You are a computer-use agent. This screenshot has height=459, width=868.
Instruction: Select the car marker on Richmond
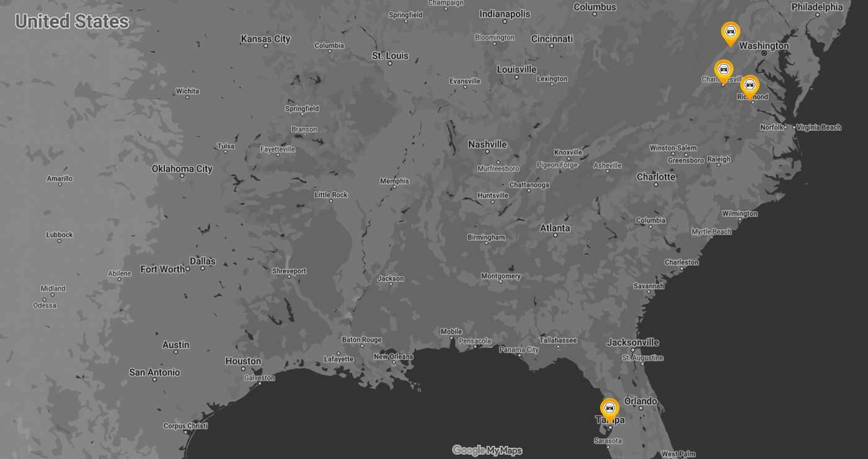pos(750,85)
